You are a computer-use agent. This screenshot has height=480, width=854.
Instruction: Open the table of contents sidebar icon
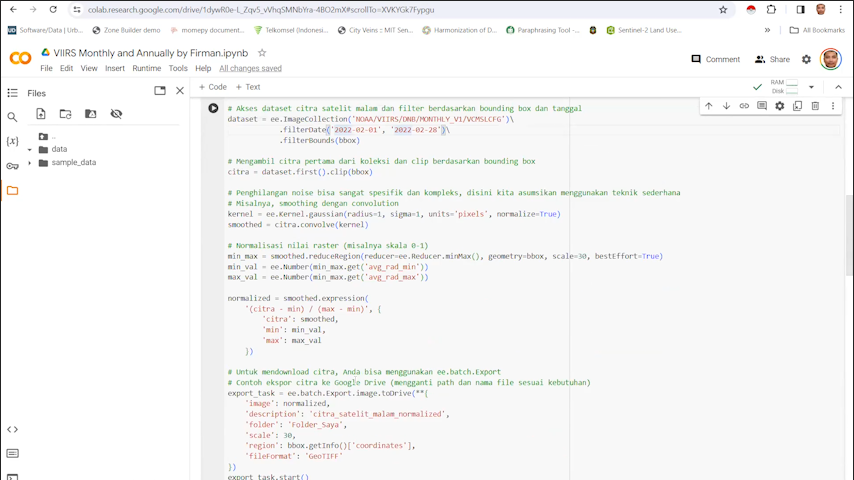[x=12, y=92]
